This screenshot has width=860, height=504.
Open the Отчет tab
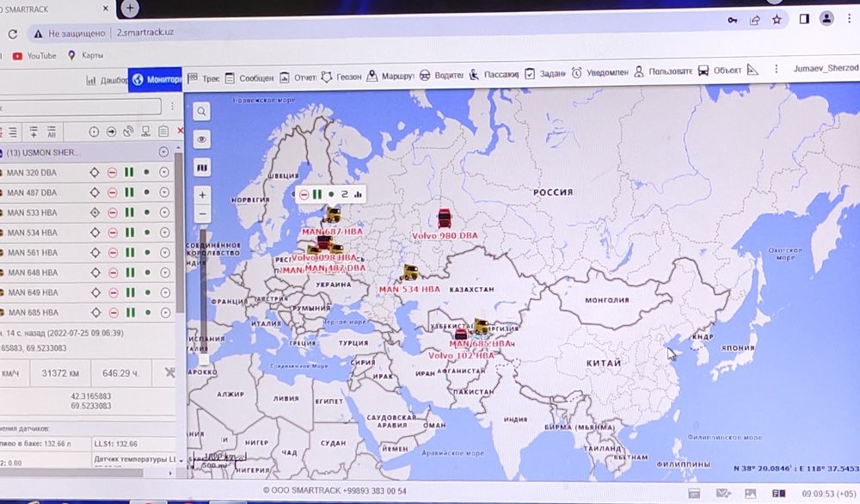(x=298, y=78)
